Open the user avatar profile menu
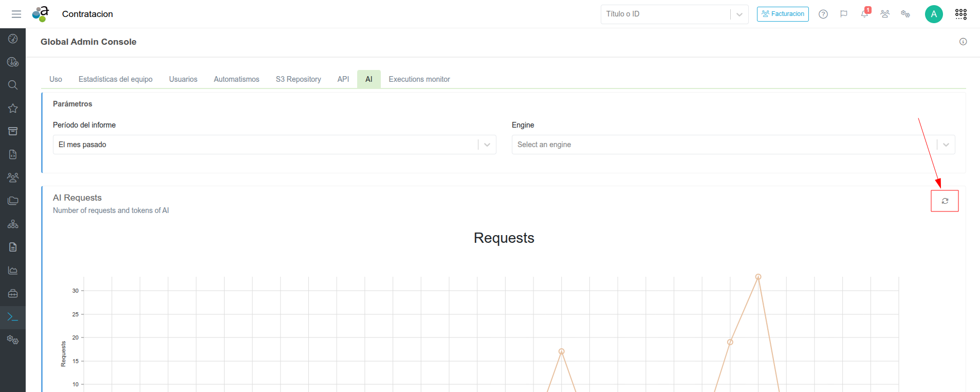Viewport: 980px width, 392px height. tap(934, 14)
